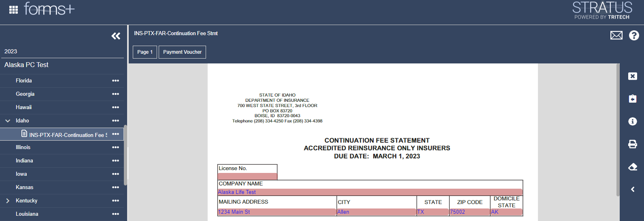Open the app grid menu icon
Viewport: 644px width, 221px height.
tap(13, 10)
